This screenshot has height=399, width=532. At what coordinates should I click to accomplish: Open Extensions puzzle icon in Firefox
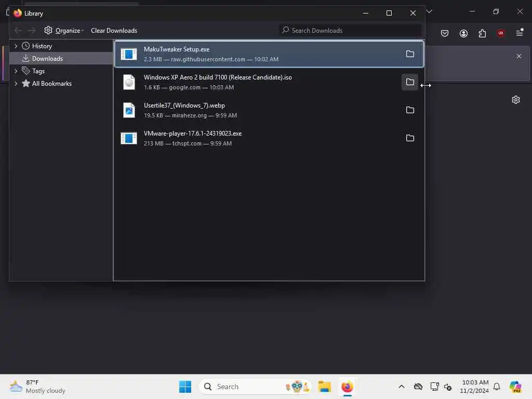482,33
